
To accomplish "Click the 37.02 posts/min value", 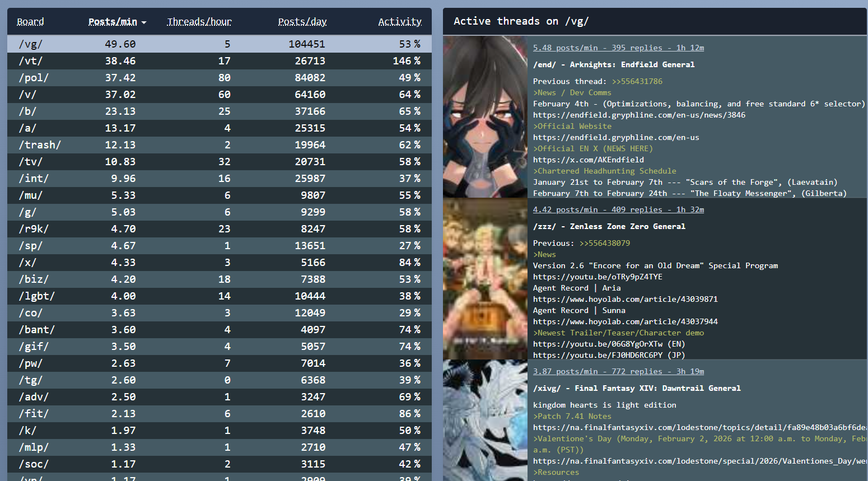I will (120, 94).
